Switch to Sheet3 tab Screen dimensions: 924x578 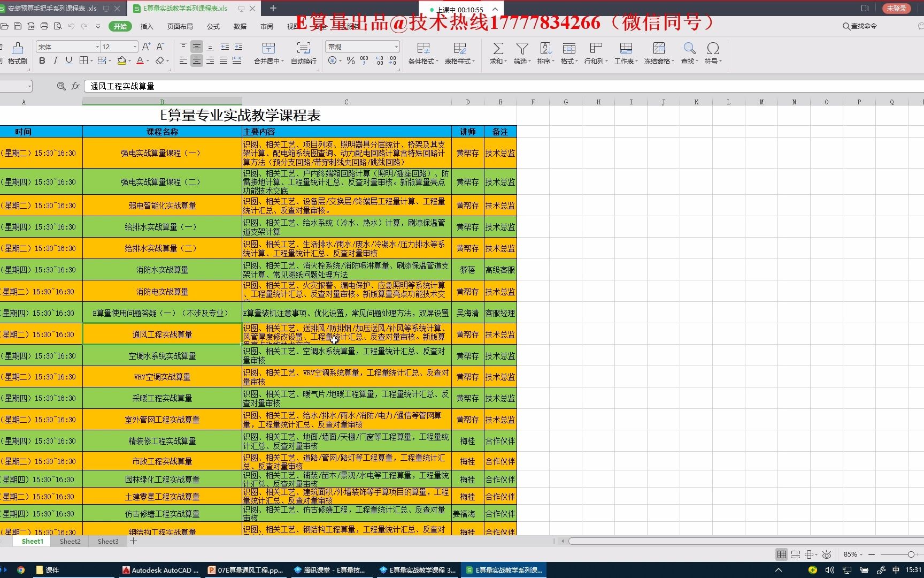pos(108,542)
